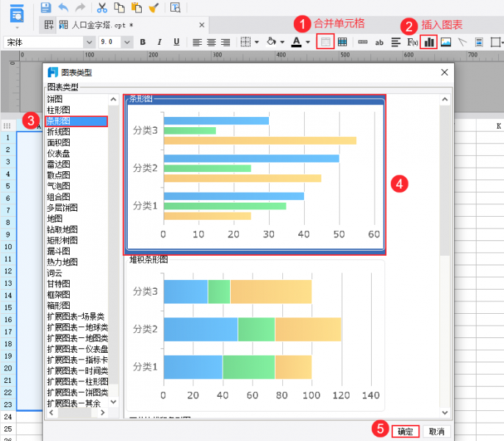Click the cut scissors icon
This screenshot has width=504, height=441.
102,7
